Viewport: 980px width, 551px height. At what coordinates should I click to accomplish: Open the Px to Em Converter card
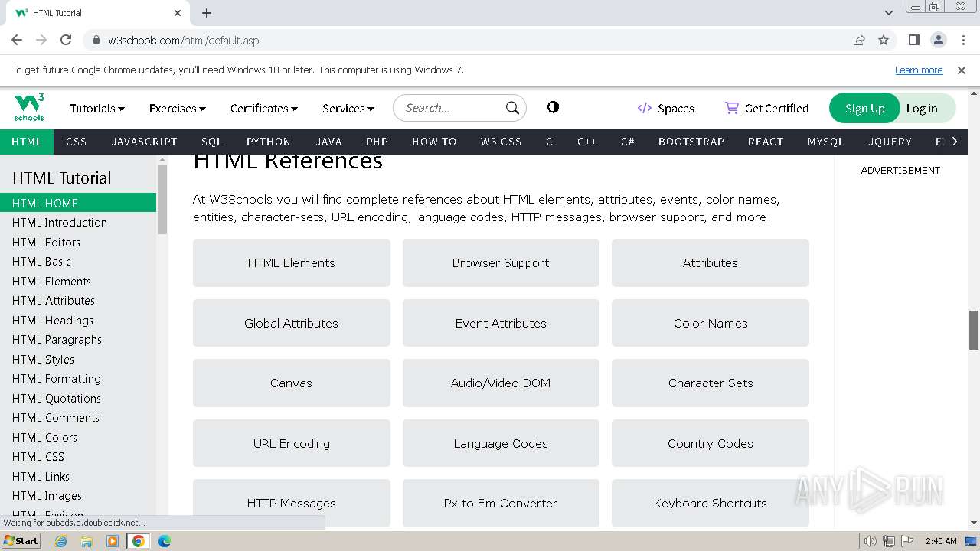pos(501,503)
